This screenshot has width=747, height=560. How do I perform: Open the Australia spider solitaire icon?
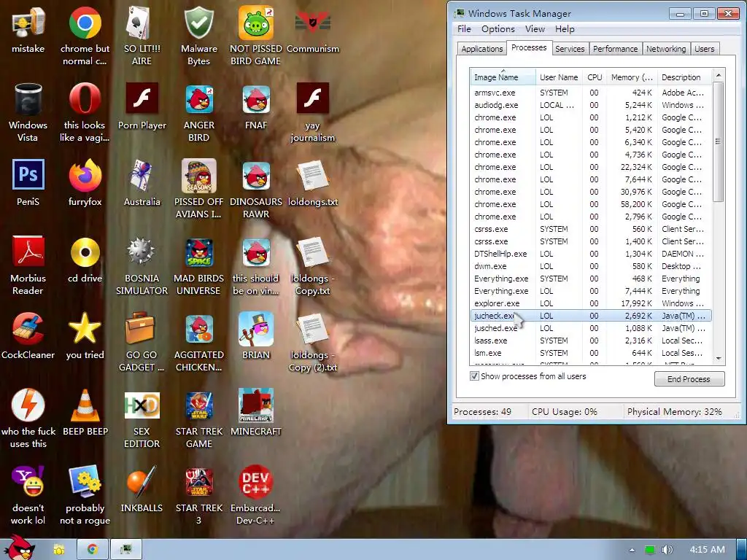pyautogui.click(x=142, y=183)
